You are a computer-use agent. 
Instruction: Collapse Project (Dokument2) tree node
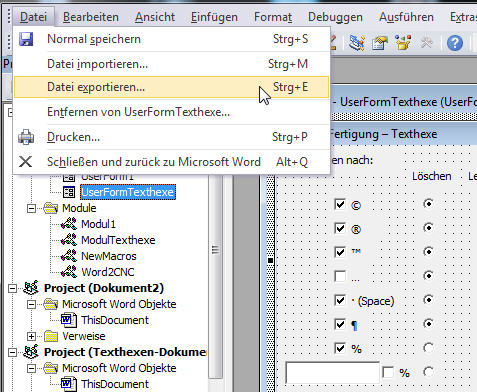[12, 288]
